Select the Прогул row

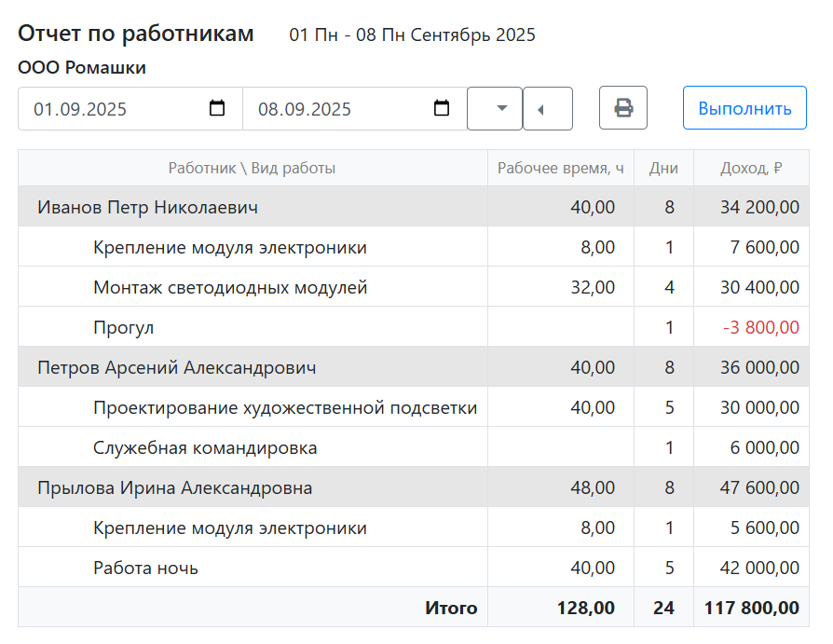pyautogui.click(x=123, y=328)
